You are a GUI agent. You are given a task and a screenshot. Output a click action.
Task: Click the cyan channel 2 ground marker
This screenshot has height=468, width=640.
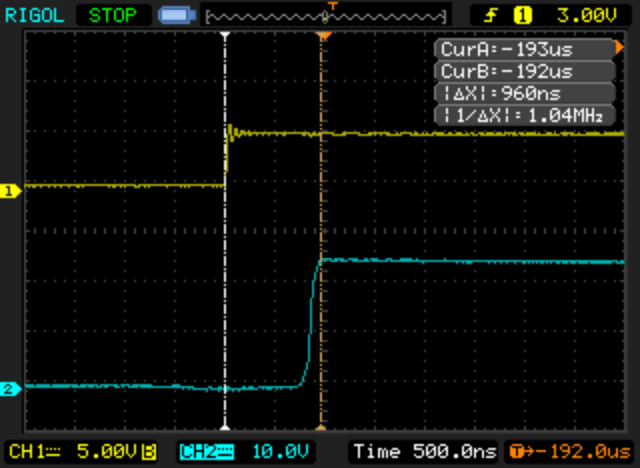tap(11, 389)
